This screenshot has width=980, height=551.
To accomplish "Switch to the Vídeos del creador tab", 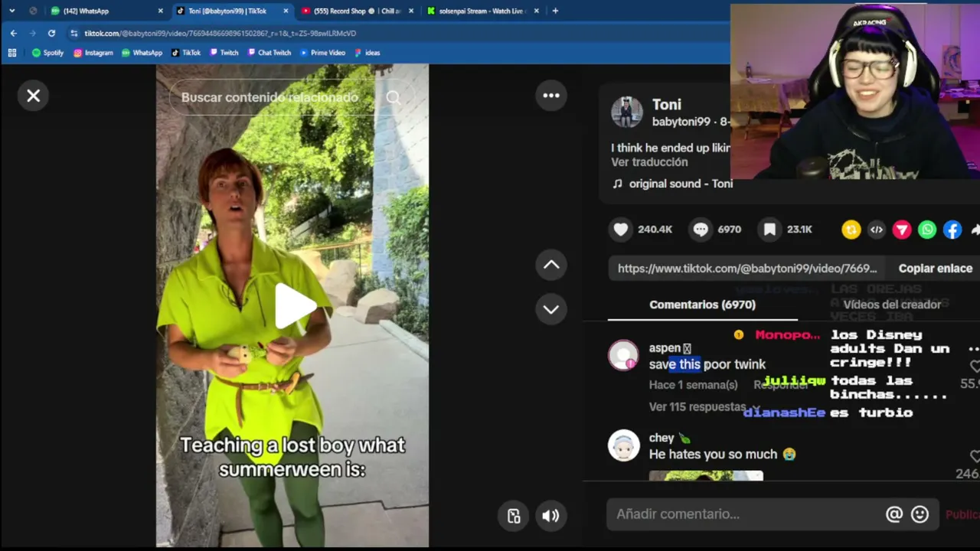I will (x=892, y=305).
